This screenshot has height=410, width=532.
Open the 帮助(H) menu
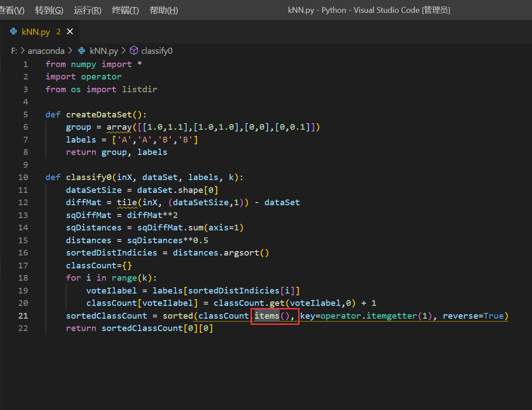[164, 10]
